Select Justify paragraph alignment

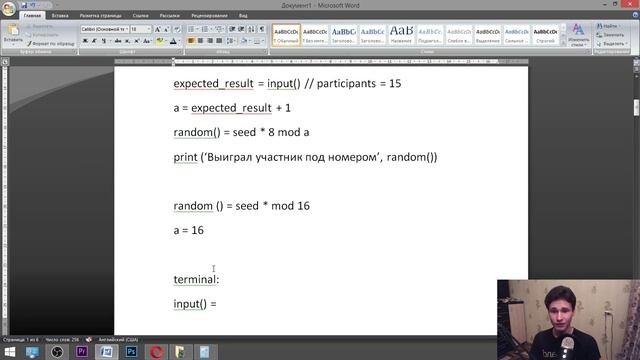click(219, 41)
